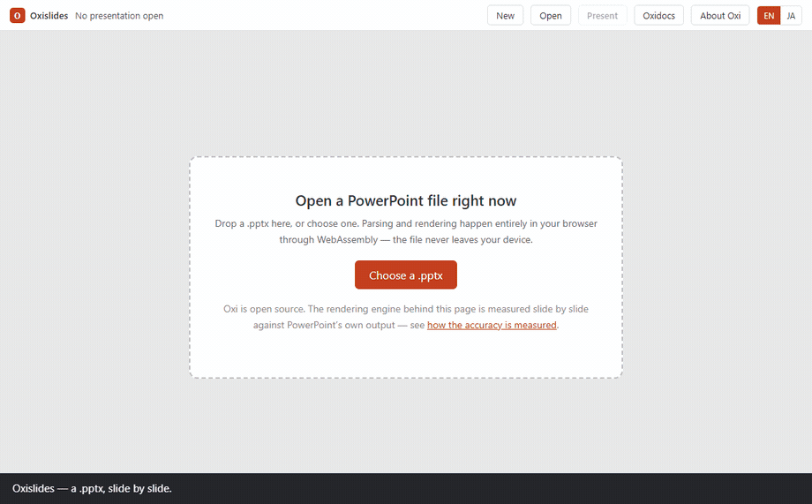Click the Oxislides logo icon
The image size is (812, 504).
coord(17,16)
